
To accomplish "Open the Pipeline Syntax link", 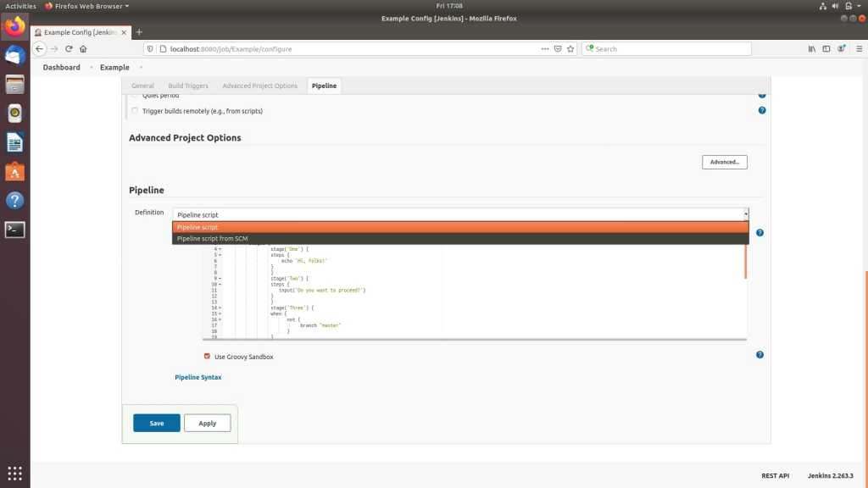I will [198, 377].
